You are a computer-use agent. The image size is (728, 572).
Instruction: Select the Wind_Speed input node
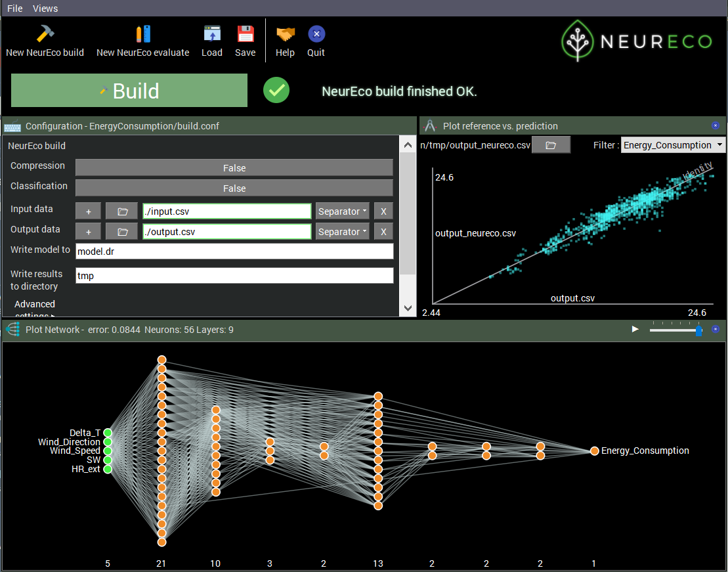[x=108, y=451]
